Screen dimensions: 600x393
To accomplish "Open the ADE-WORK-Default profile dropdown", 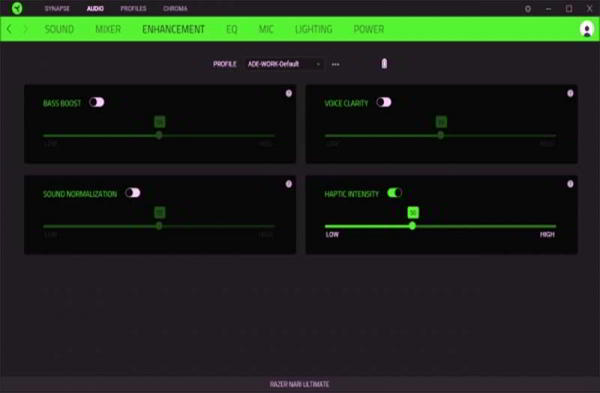I will [x=284, y=64].
